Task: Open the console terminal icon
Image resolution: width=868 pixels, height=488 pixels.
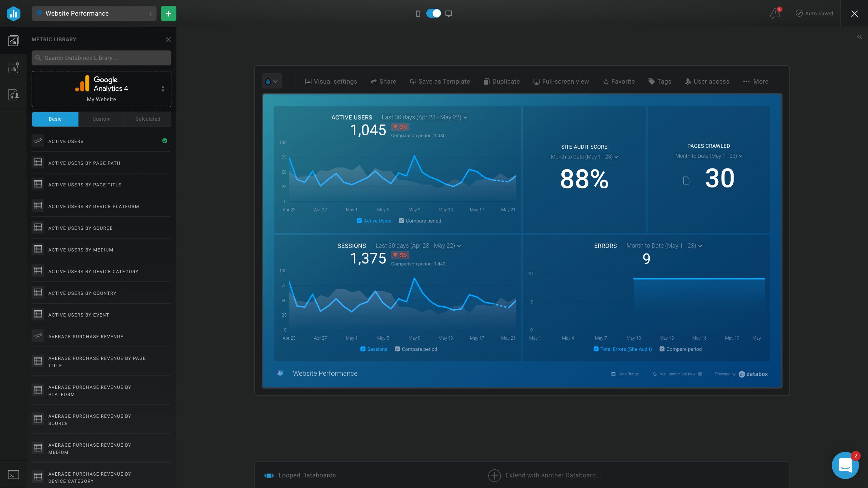Action: [13, 474]
